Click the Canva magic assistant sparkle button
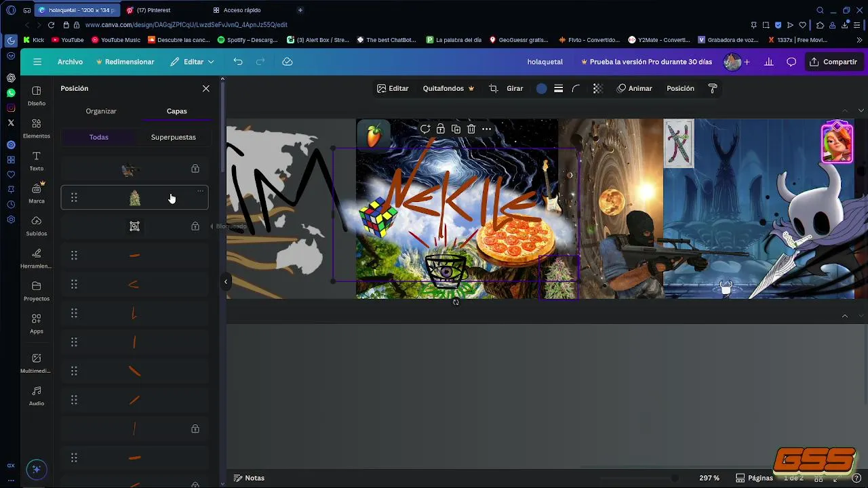Screen dimensions: 868x488 point(37,469)
